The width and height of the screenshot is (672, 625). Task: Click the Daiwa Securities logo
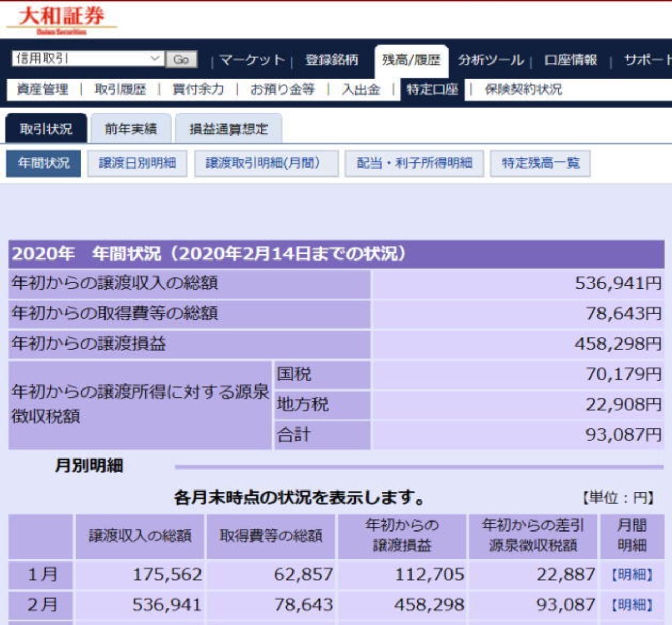click(61, 20)
